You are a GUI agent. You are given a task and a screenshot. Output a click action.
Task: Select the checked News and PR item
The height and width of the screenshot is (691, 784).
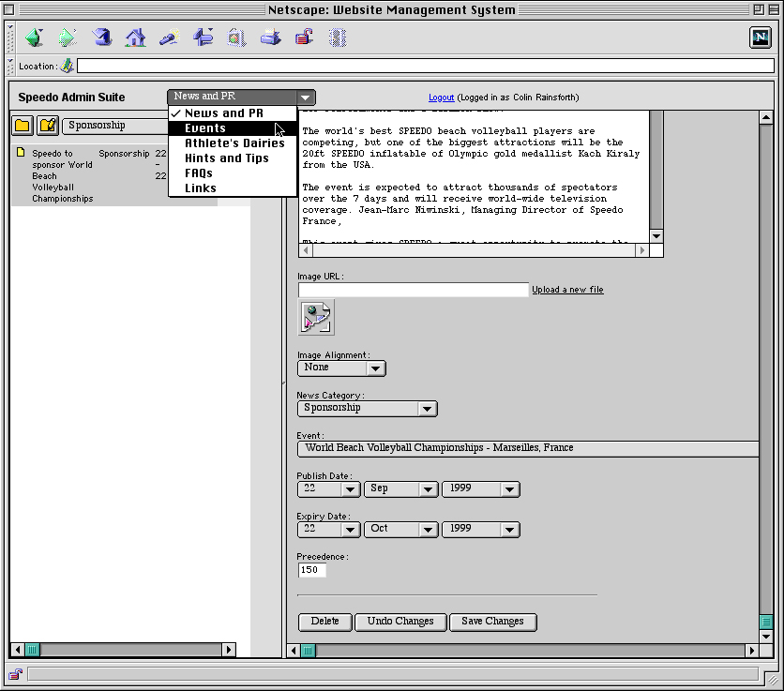tap(223, 113)
